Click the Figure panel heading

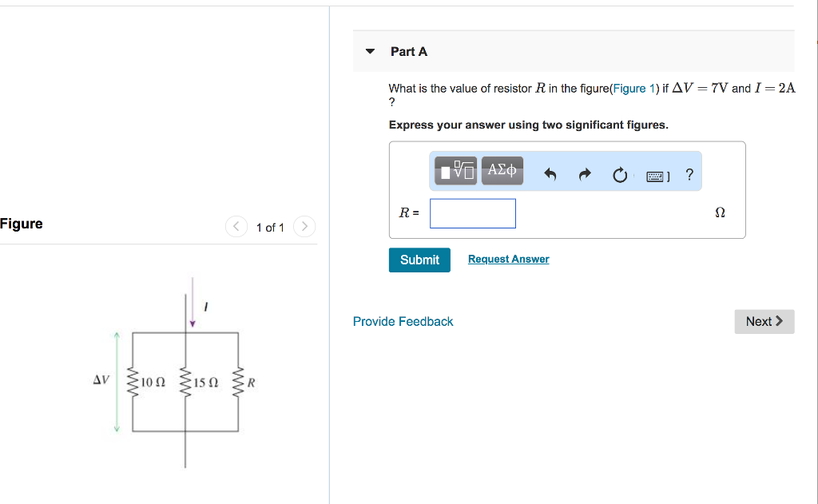pyautogui.click(x=22, y=224)
